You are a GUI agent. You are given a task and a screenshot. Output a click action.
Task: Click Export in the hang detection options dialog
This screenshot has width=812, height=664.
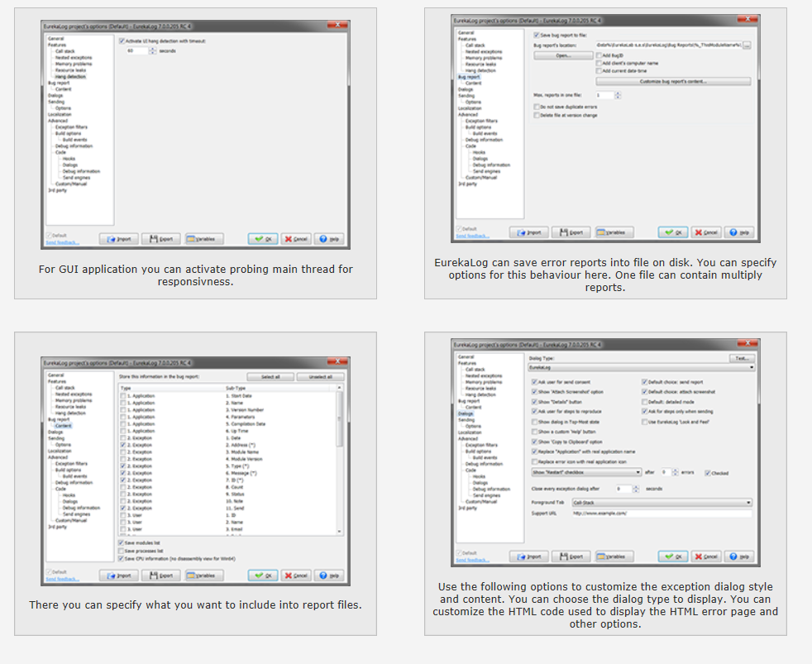point(161,239)
